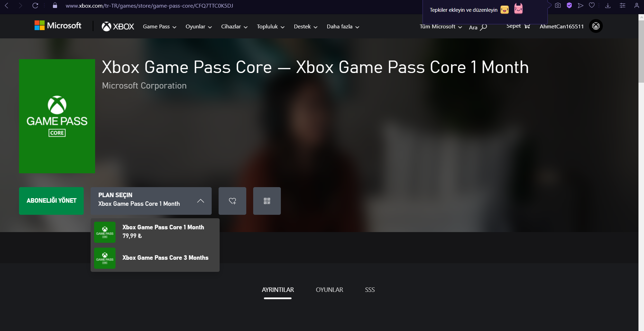Open browser easy setup sliders icon
The height and width of the screenshot is (331, 644).
click(x=623, y=5)
